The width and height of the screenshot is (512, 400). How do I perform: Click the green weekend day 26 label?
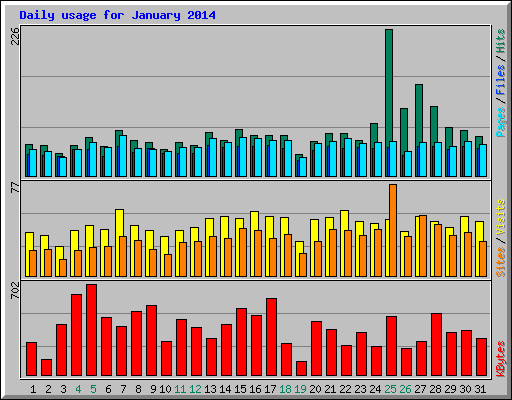click(405, 389)
